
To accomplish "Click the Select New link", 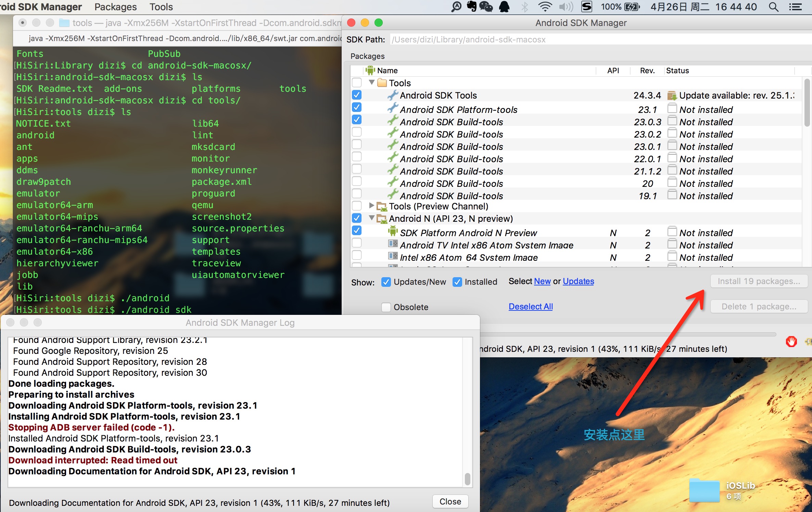I will (542, 281).
